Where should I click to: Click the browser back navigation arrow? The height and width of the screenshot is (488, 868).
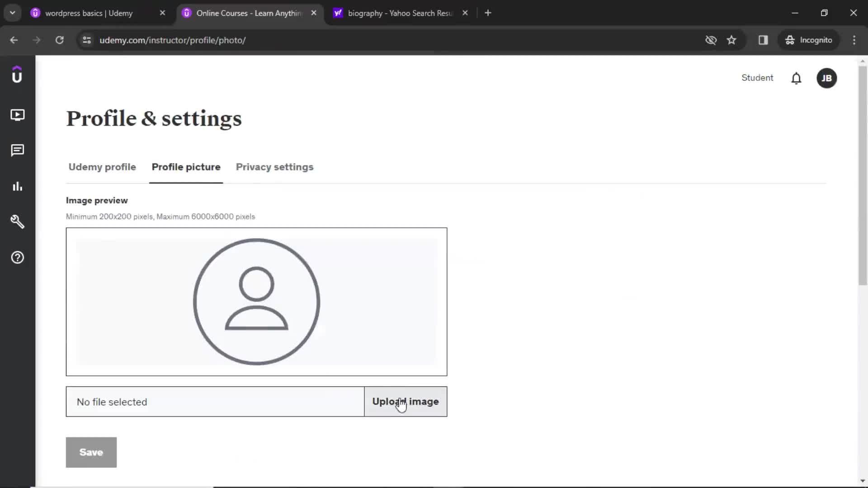tap(14, 40)
